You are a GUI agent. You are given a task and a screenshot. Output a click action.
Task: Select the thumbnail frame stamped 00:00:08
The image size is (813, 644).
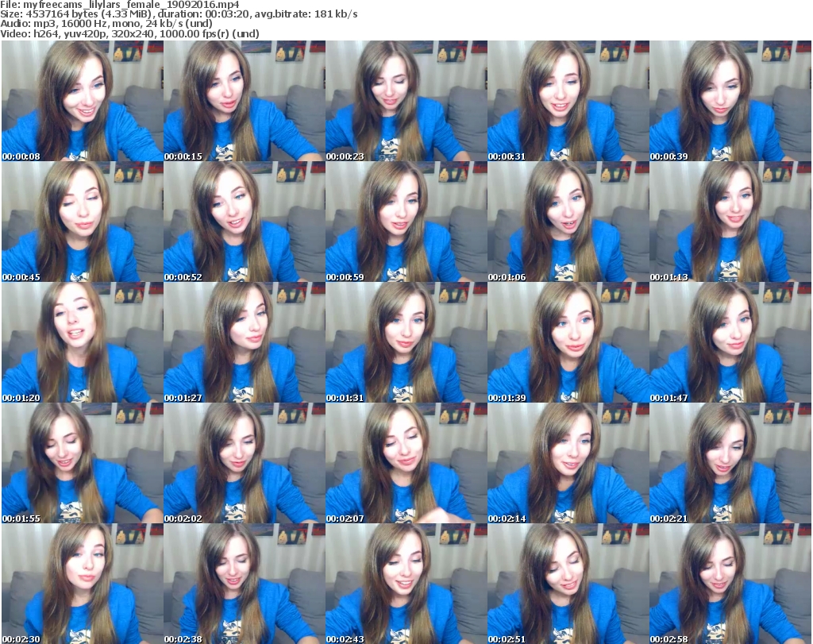coord(83,101)
